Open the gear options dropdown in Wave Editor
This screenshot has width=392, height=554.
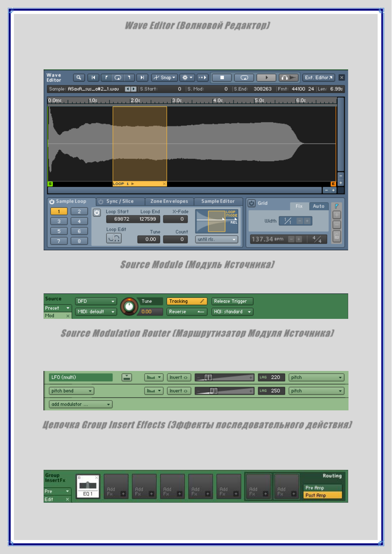[x=187, y=78]
